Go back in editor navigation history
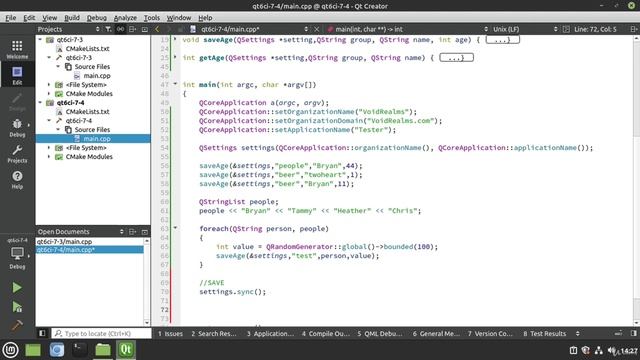The height and width of the screenshot is (360, 640). point(157,29)
